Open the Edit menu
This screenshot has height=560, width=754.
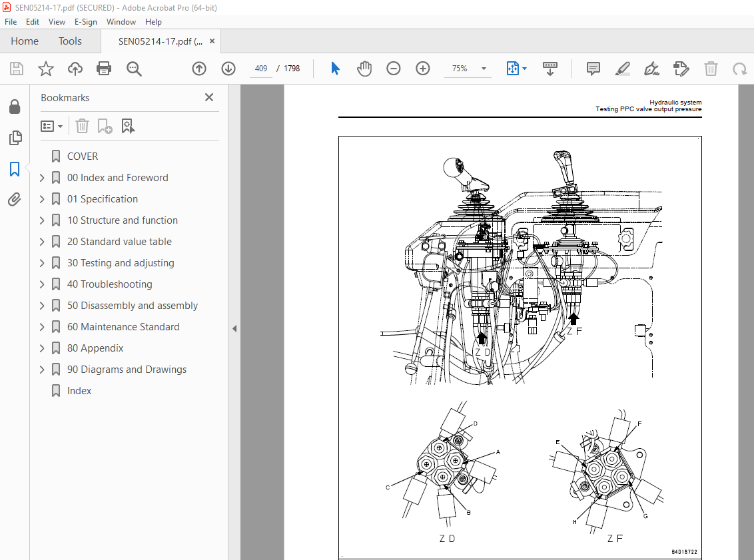coord(33,21)
